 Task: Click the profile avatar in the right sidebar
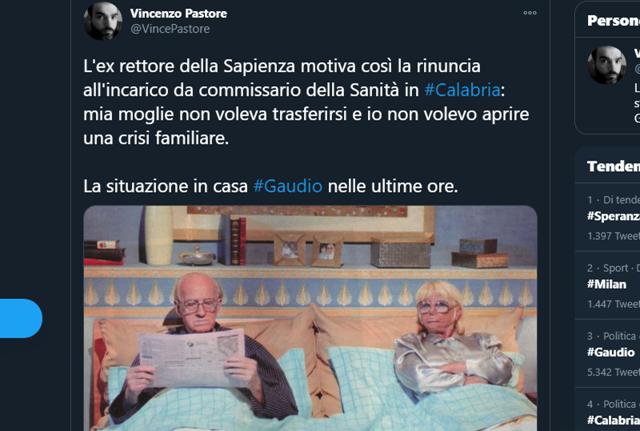607,65
